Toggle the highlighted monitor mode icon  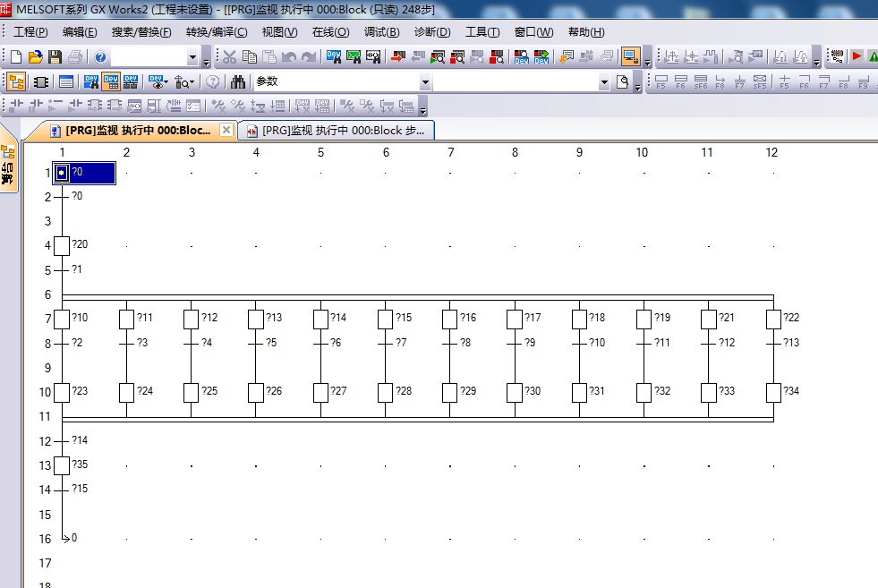[x=631, y=57]
